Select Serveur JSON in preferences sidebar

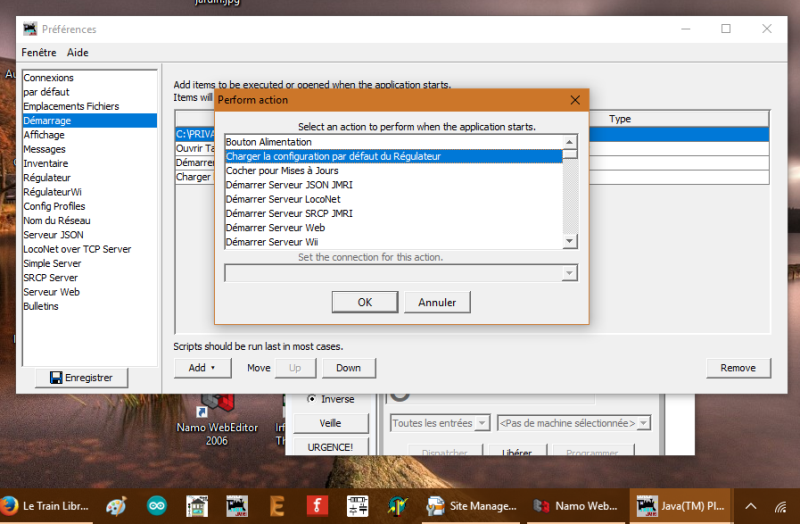click(x=53, y=235)
